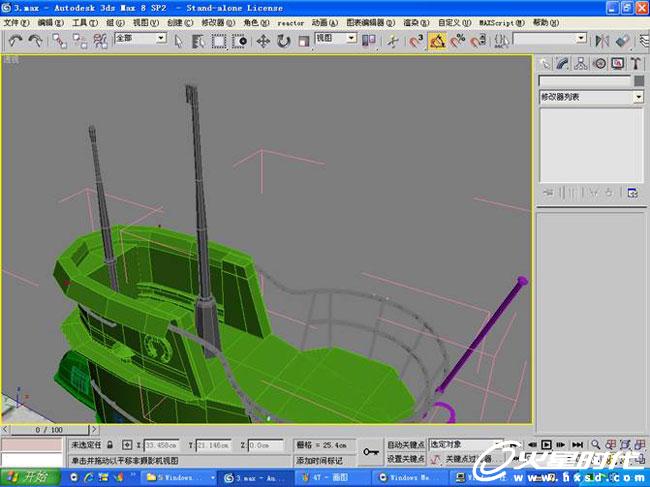Open the 工具 menu
This screenshot has width=650, height=487.
point(85,23)
